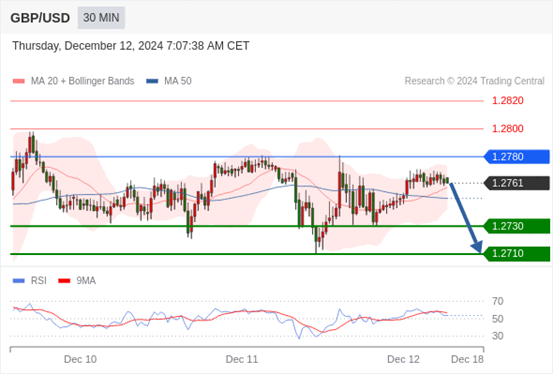The width and height of the screenshot is (553, 375).
Task: Toggle the MA 20 + Bollinger Bands legend
Action: click(x=73, y=81)
